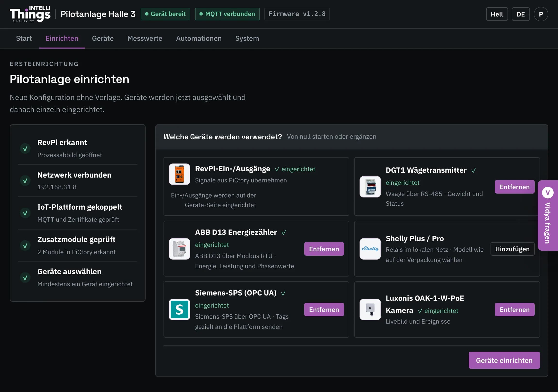Click the DGT1 Wägetransmitter card title
Viewport: 558px width, 392px height.
(x=426, y=170)
